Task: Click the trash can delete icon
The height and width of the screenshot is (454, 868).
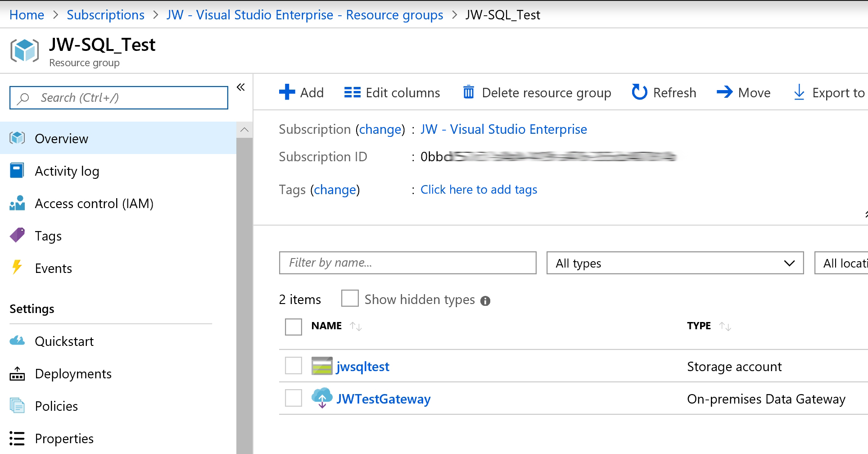Action: [469, 92]
